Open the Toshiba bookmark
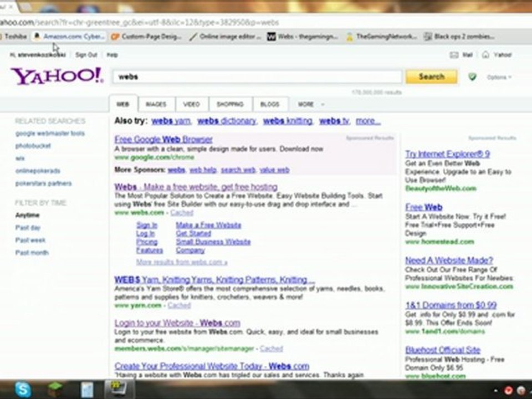The width and height of the screenshot is (532, 399). point(13,37)
